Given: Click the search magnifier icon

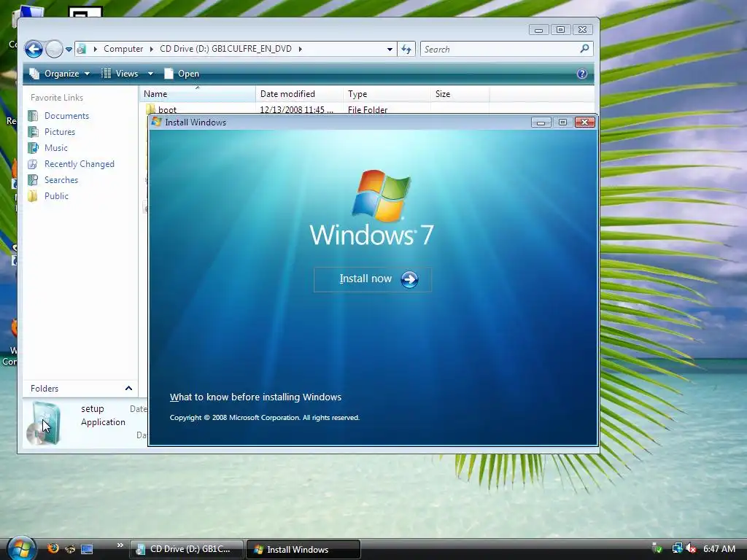Looking at the screenshot, I should [x=584, y=49].
